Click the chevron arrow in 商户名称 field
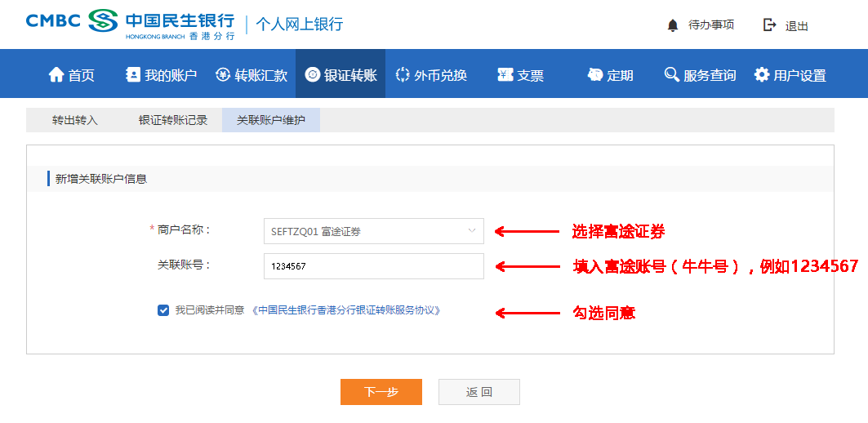868x423 pixels. point(472,230)
